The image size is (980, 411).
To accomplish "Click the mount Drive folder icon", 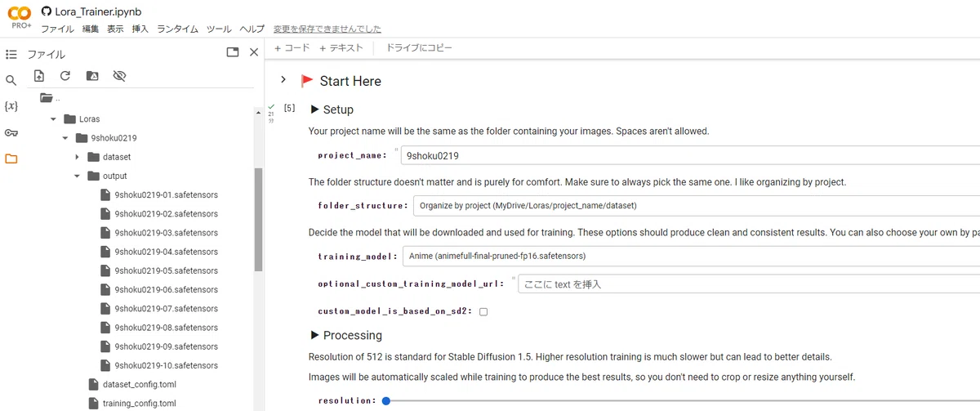I will point(92,76).
